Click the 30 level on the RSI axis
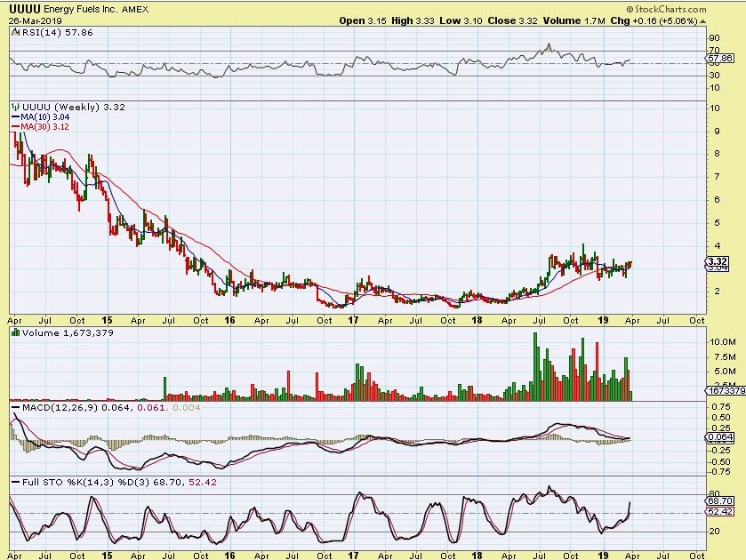This screenshot has height=560, width=746. (714, 76)
